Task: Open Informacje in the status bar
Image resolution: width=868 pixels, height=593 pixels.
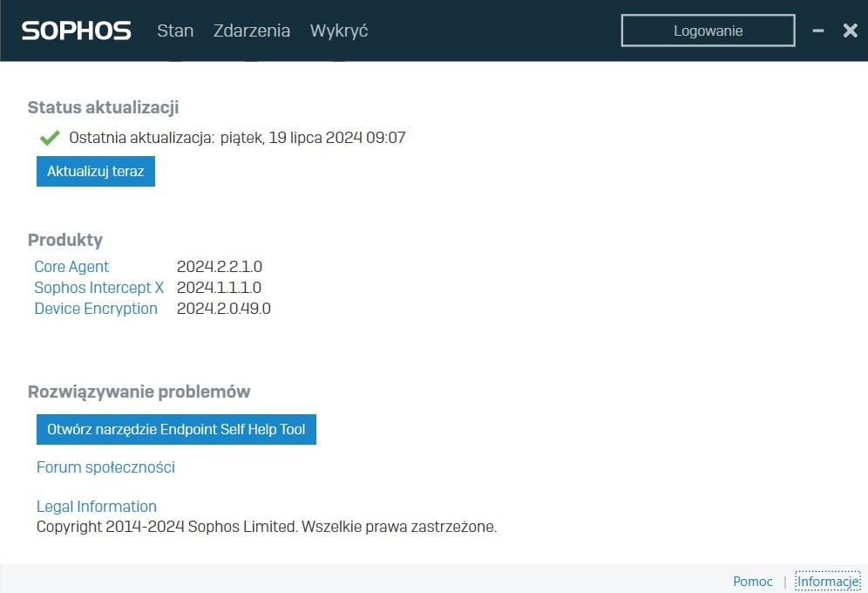Action: tap(827, 581)
